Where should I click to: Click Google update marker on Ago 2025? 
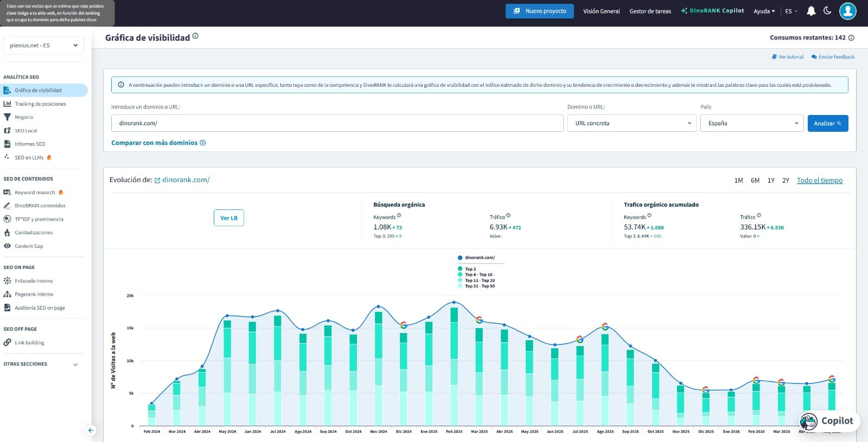pos(605,326)
